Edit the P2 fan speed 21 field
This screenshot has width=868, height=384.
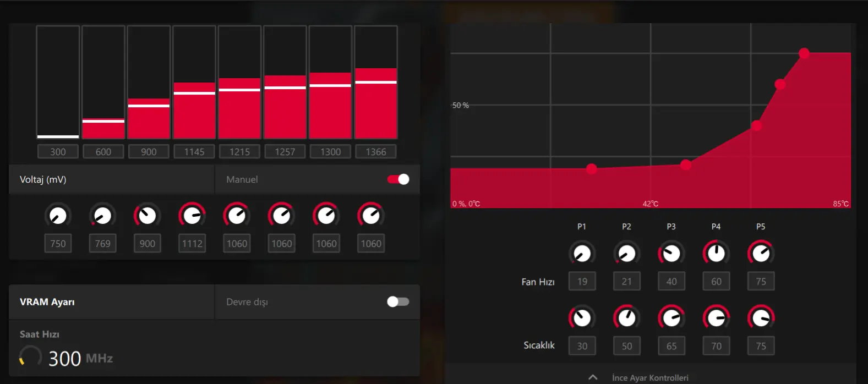(627, 281)
